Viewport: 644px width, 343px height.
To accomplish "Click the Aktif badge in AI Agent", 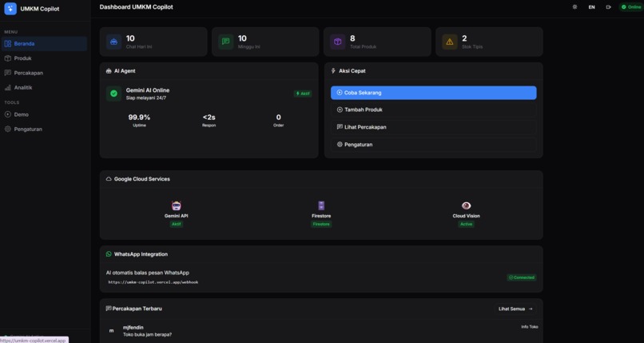I will [x=303, y=94].
